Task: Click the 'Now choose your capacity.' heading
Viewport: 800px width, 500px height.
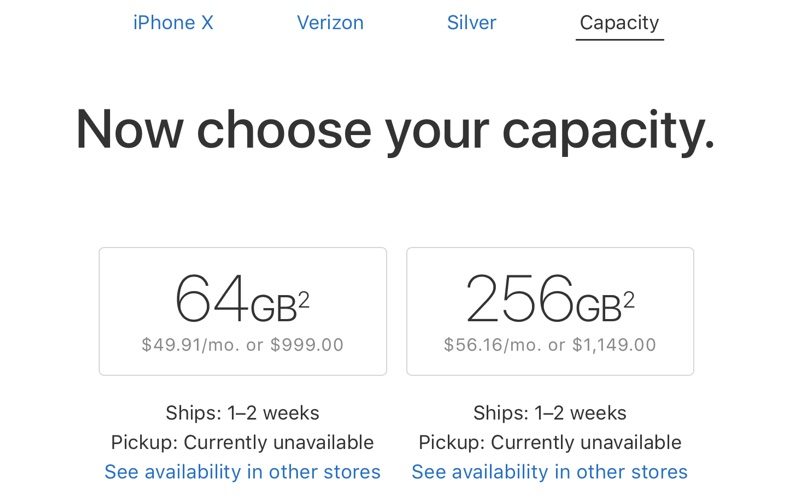Action: (x=395, y=130)
